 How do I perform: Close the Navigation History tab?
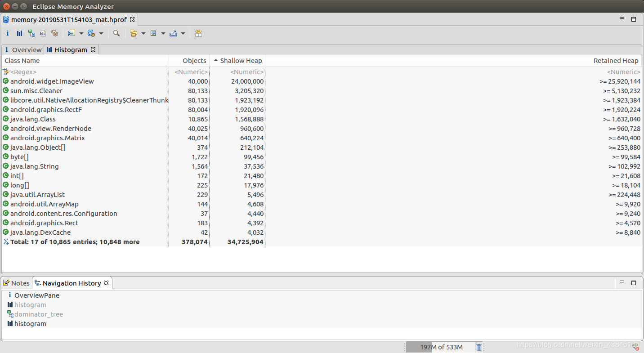tap(106, 283)
